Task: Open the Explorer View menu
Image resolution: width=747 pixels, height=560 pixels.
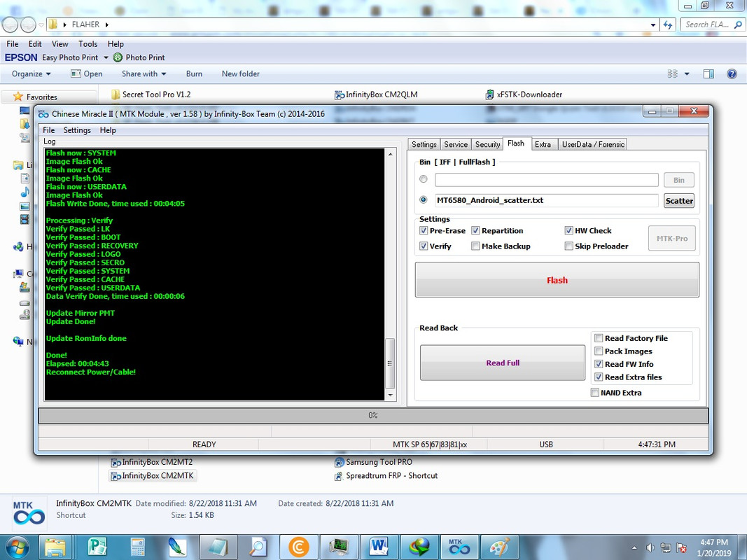Action: click(x=60, y=44)
